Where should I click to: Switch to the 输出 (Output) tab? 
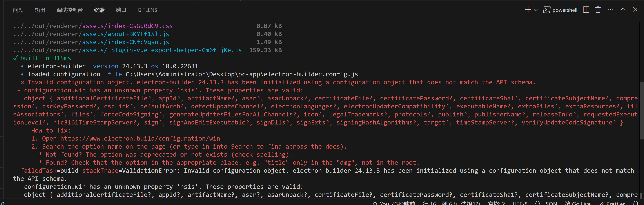tap(40, 10)
